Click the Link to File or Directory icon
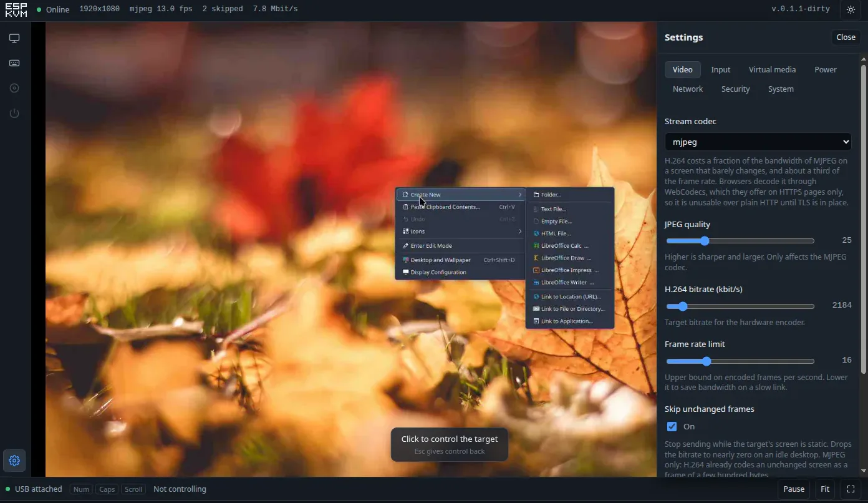868x503 pixels. pos(536,309)
